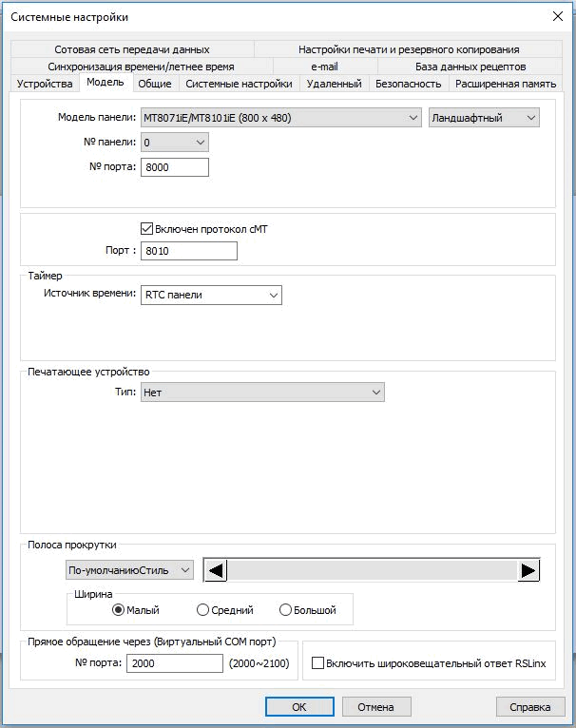
Task: Open the Расширенная память tab
Action: tap(506, 84)
